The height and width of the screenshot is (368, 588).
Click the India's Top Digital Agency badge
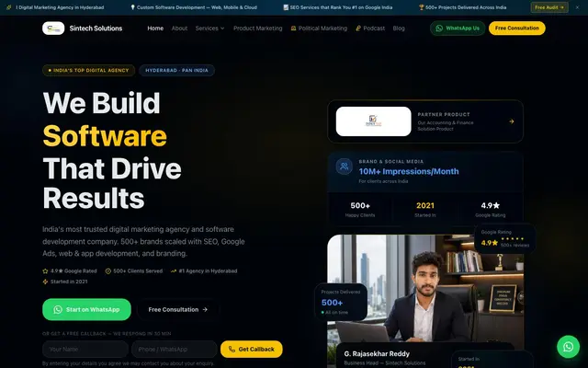pos(88,70)
